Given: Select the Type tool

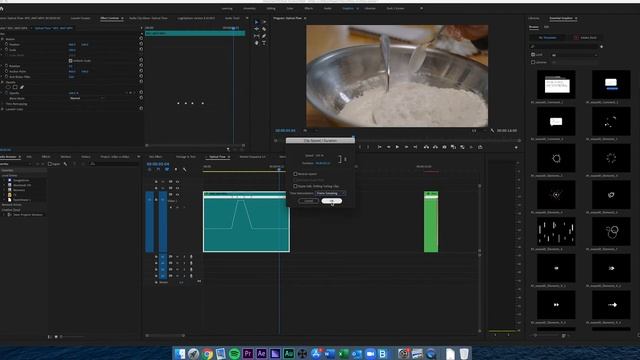Looking at the screenshot, I should (264, 43).
